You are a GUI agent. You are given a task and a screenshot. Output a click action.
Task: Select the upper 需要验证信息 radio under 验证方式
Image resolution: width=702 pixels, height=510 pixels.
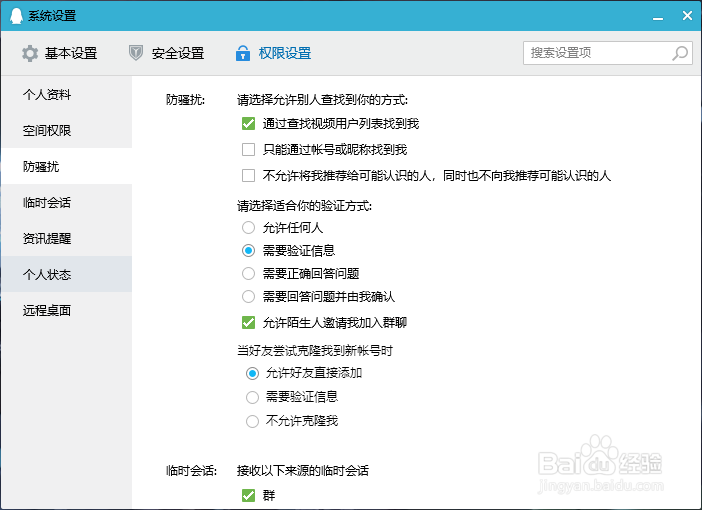pos(248,250)
